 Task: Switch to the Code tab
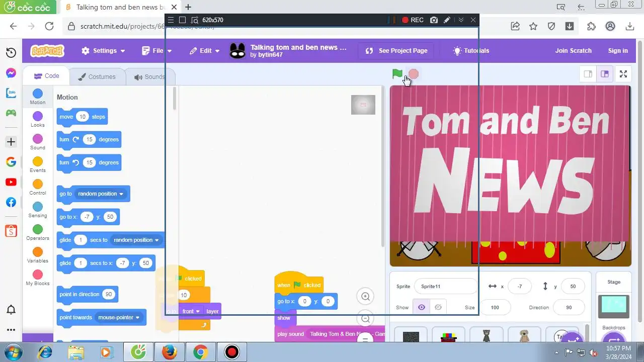(47, 76)
